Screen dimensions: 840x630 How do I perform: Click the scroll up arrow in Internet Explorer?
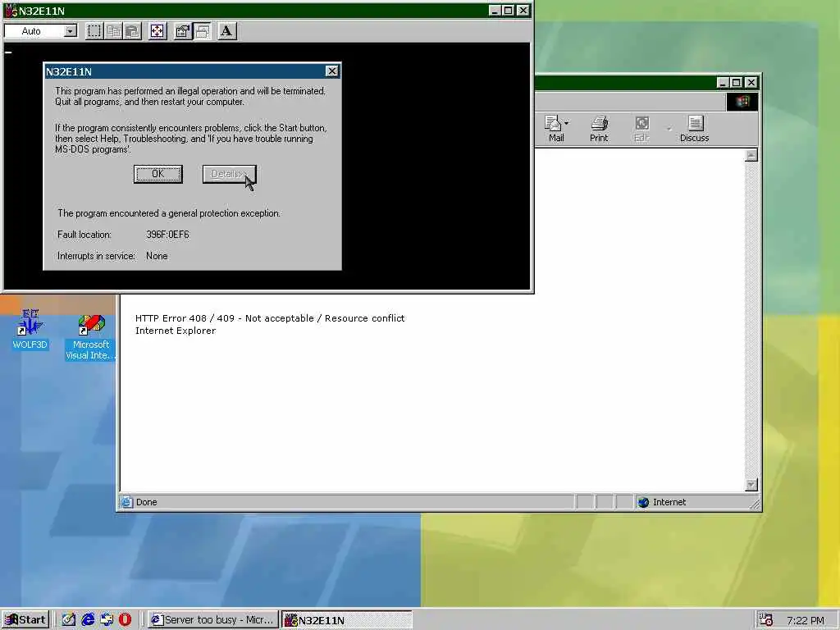click(x=751, y=155)
